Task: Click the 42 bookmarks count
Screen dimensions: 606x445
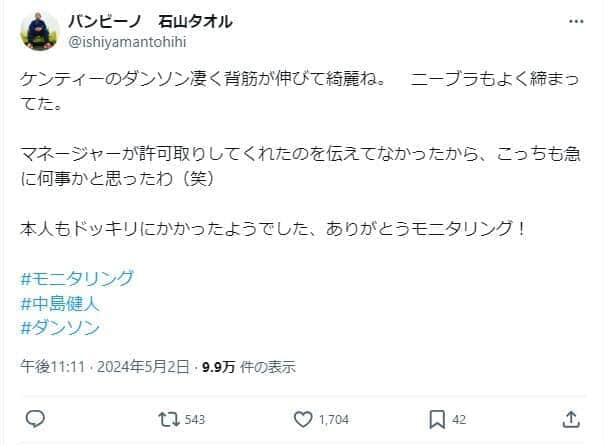Action: pos(460,419)
